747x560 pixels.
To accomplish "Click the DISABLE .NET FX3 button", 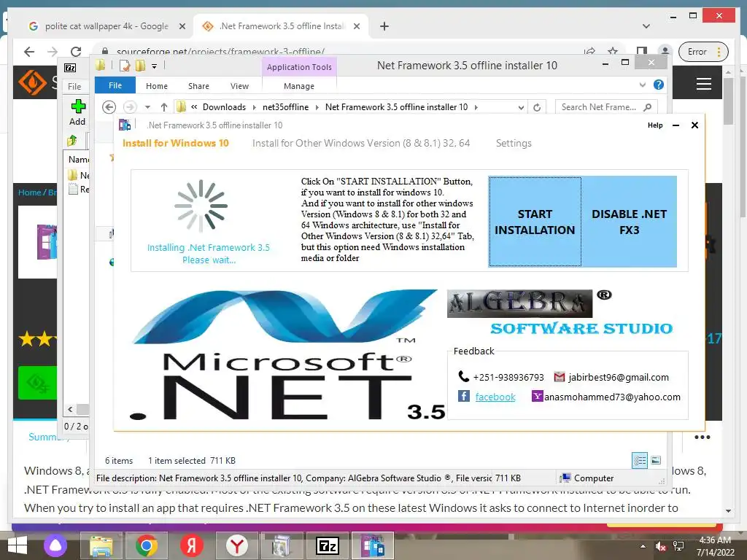I will pyautogui.click(x=629, y=222).
